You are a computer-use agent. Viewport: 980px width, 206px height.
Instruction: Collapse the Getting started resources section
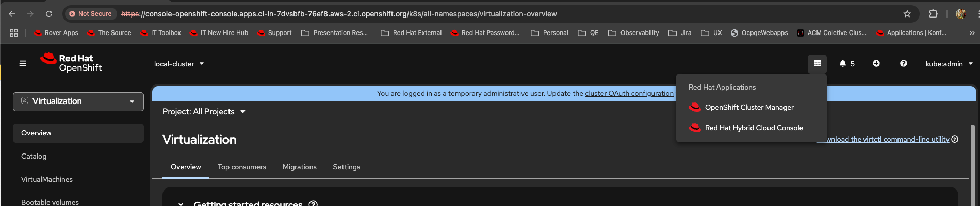181,203
